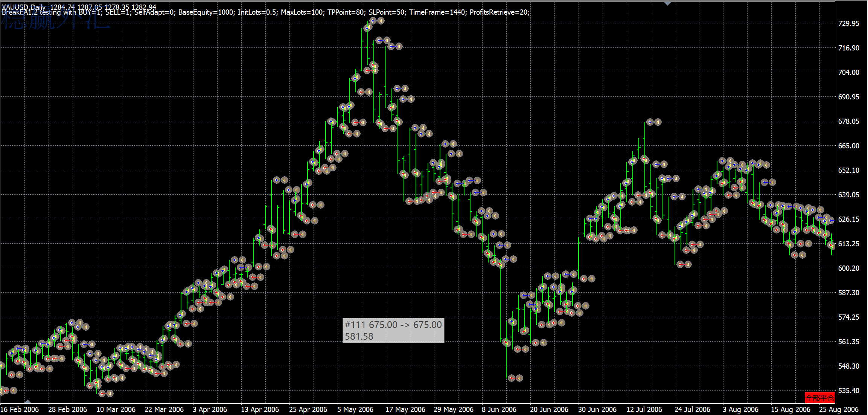868x415 pixels.
Task: Click the 535.40 price label
Action: point(849,391)
